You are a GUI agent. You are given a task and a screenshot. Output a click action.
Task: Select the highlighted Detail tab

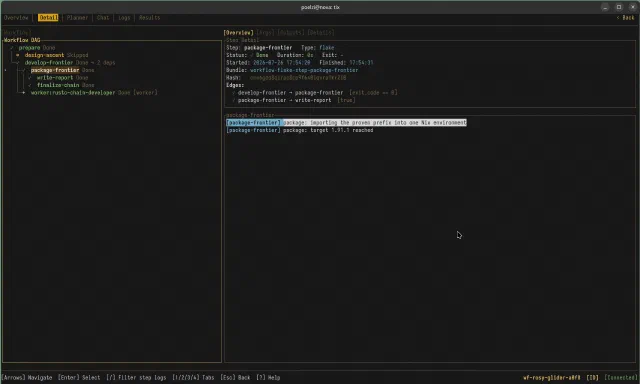(48, 18)
